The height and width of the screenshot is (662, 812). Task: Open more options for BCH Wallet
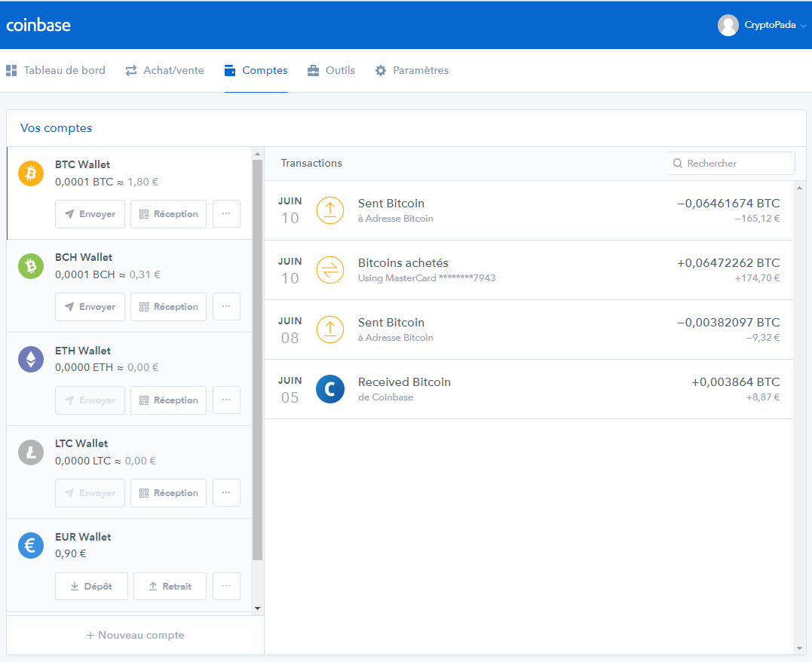pos(226,307)
